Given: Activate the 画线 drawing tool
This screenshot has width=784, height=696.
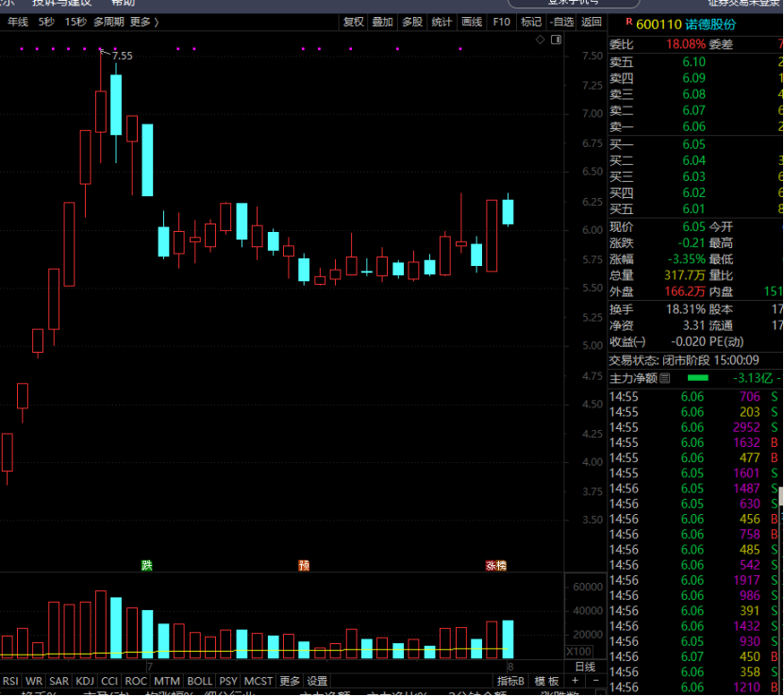Looking at the screenshot, I should [x=472, y=22].
